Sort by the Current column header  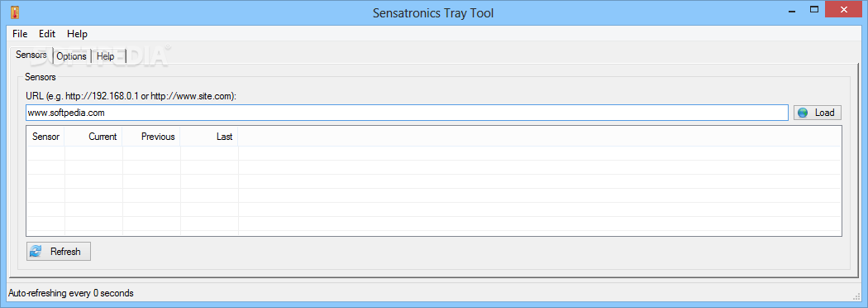click(93, 137)
